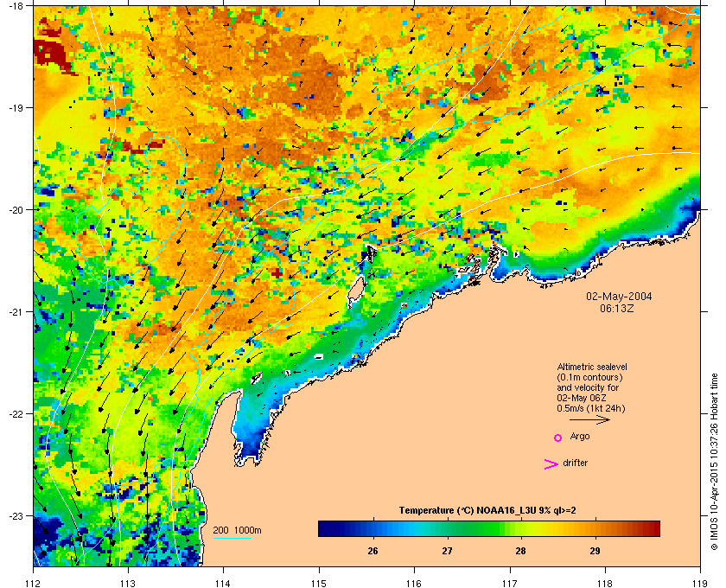Click the dark blue end of colorbar

pos(325,528)
